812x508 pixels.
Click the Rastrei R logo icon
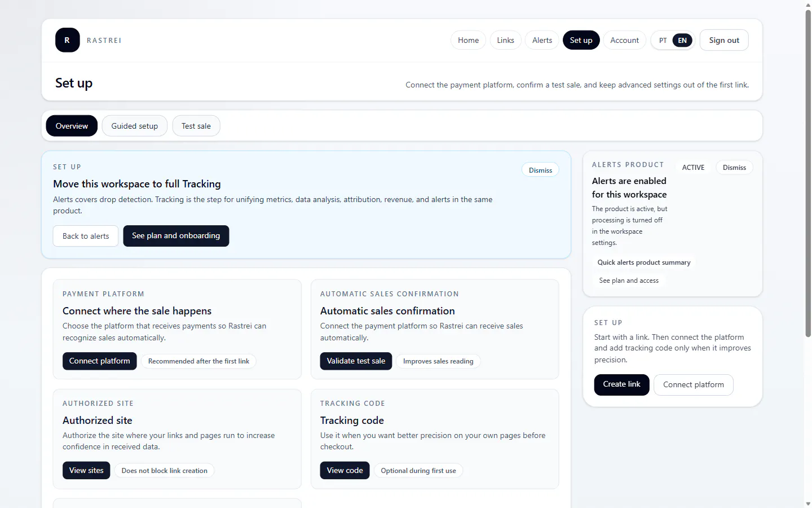pos(67,40)
